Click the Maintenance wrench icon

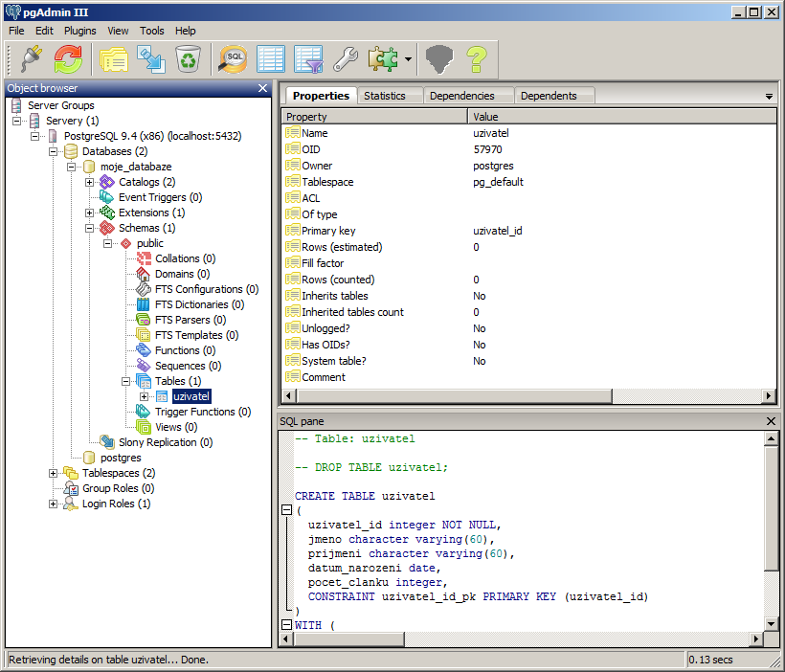pyautogui.click(x=346, y=59)
